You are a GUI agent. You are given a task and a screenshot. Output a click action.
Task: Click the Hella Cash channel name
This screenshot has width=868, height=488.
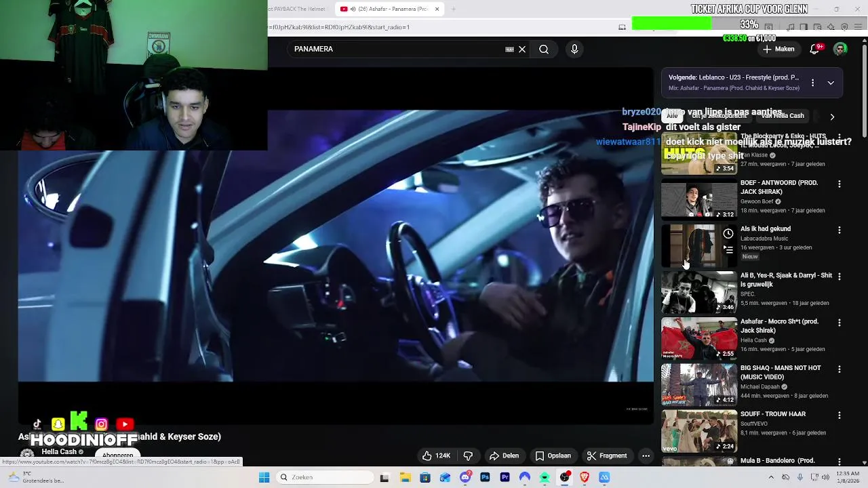click(x=59, y=451)
